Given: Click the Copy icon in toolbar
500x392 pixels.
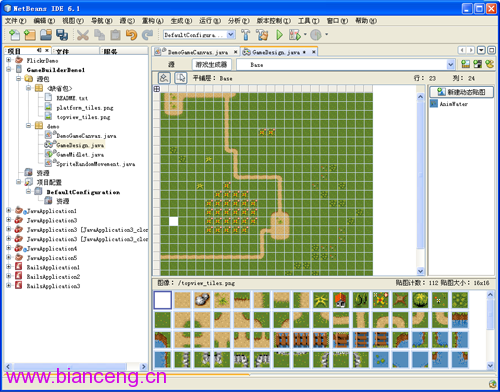Looking at the screenshot, I should pos(99,35).
